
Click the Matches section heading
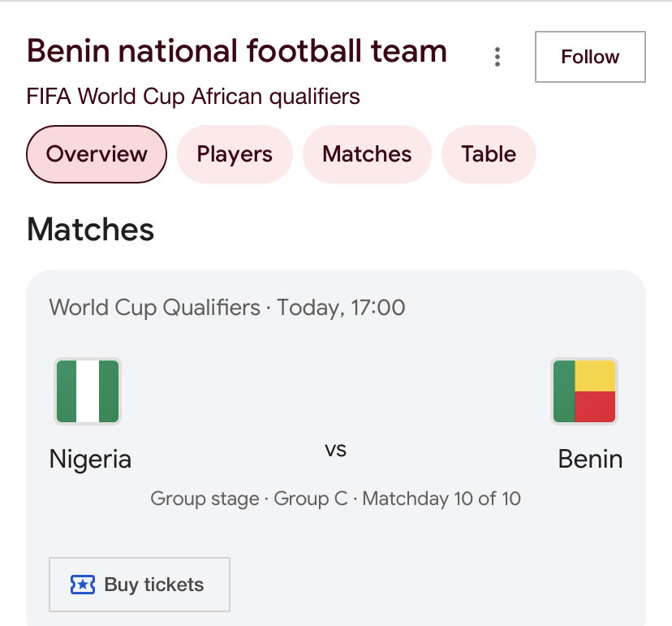pyautogui.click(x=90, y=230)
